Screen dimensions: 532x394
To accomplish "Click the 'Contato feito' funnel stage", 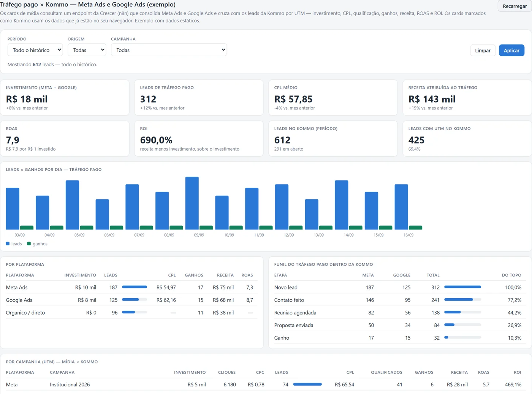I will click(289, 300).
